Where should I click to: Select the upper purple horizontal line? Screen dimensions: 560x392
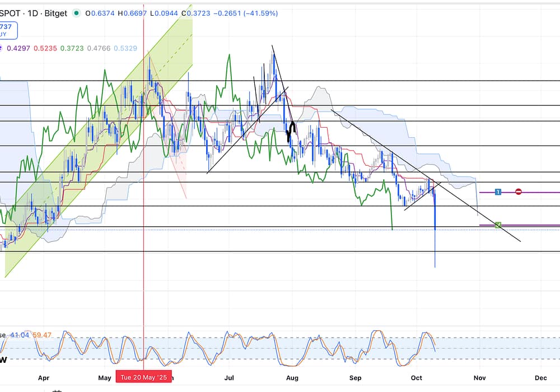pos(538,192)
